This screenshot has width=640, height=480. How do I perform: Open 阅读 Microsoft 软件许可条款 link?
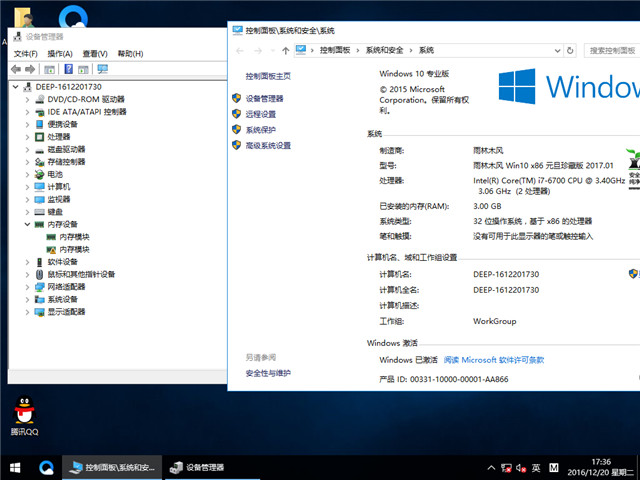pos(494,360)
